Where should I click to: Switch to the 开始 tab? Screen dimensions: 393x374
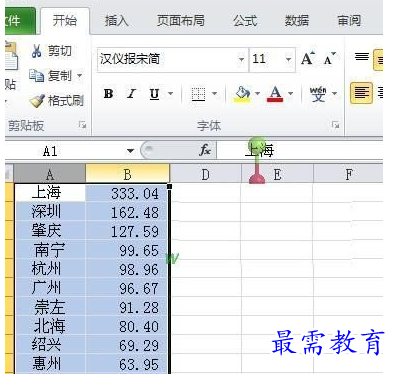[65, 21]
